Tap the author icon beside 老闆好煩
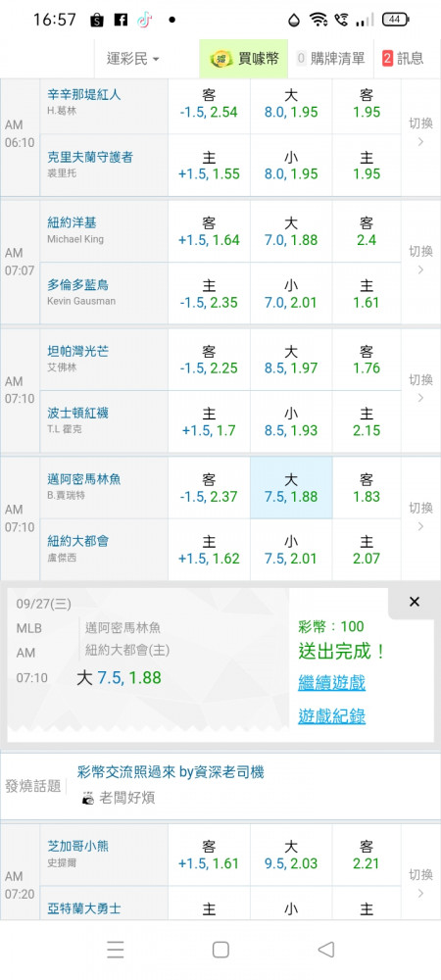The image size is (441, 980). point(88,798)
